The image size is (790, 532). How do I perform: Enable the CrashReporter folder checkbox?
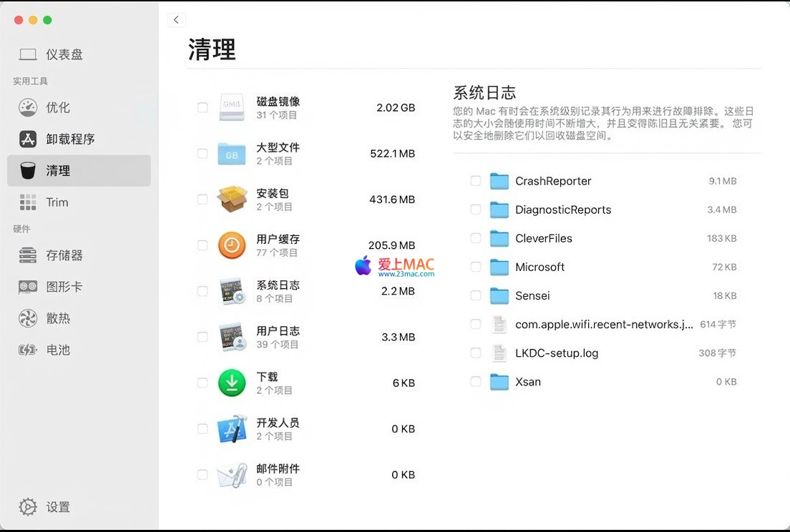pyautogui.click(x=476, y=181)
